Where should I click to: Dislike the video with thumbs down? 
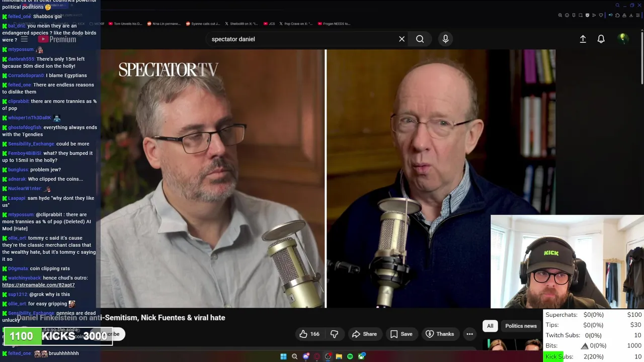[334, 334]
